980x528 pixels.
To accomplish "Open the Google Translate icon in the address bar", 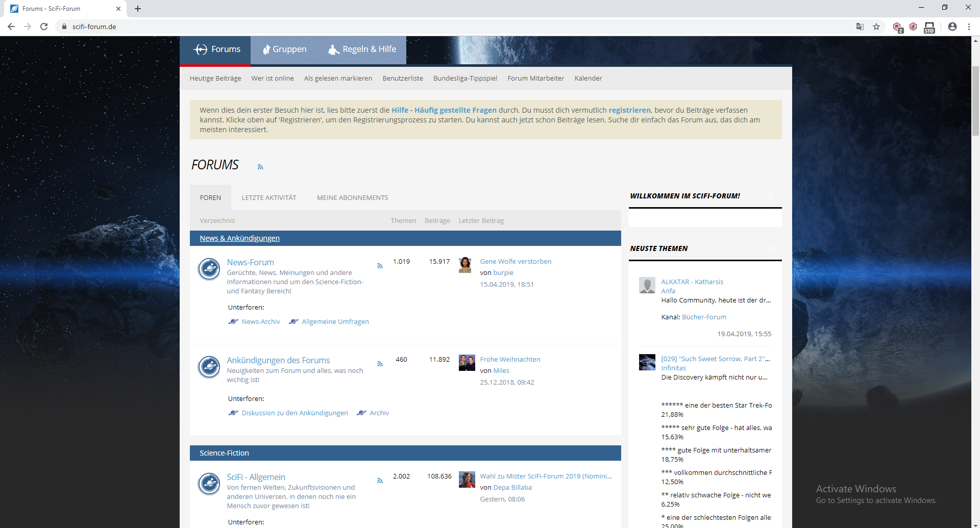I will pos(860,27).
